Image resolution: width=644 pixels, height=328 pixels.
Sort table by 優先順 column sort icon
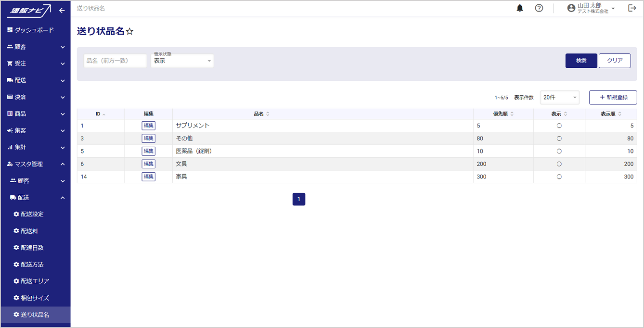pyautogui.click(x=512, y=114)
